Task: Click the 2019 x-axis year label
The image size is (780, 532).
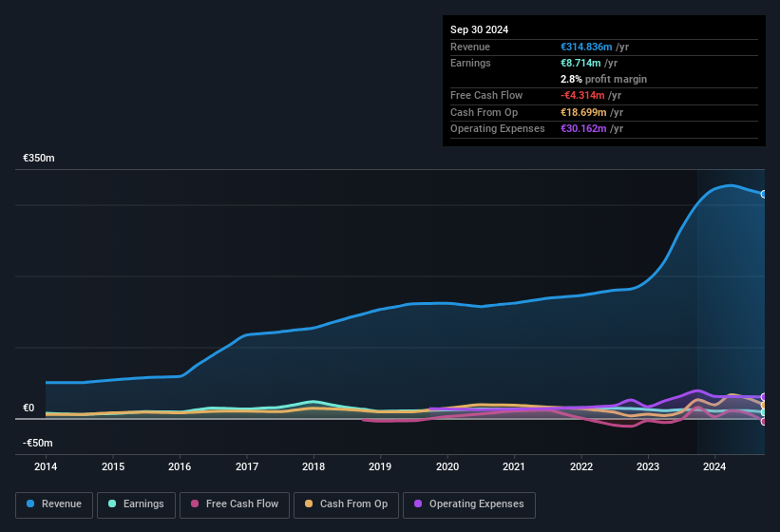Action: click(380, 466)
